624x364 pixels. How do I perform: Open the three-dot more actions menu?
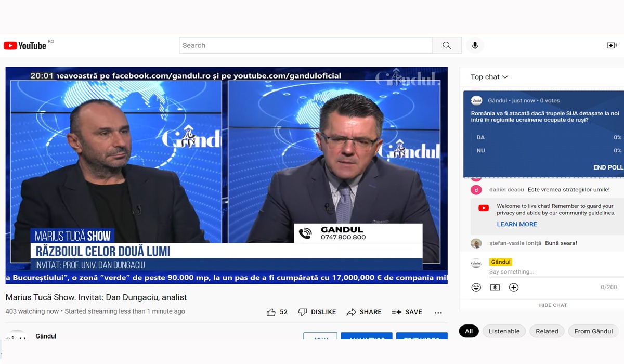[x=438, y=313]
